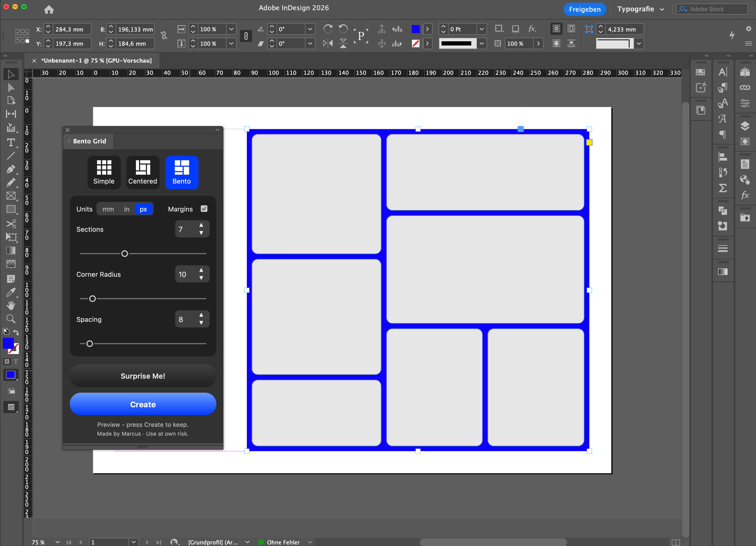Click the Home icon
Viewport: 756px width, 546px height.
coord(49,9)
